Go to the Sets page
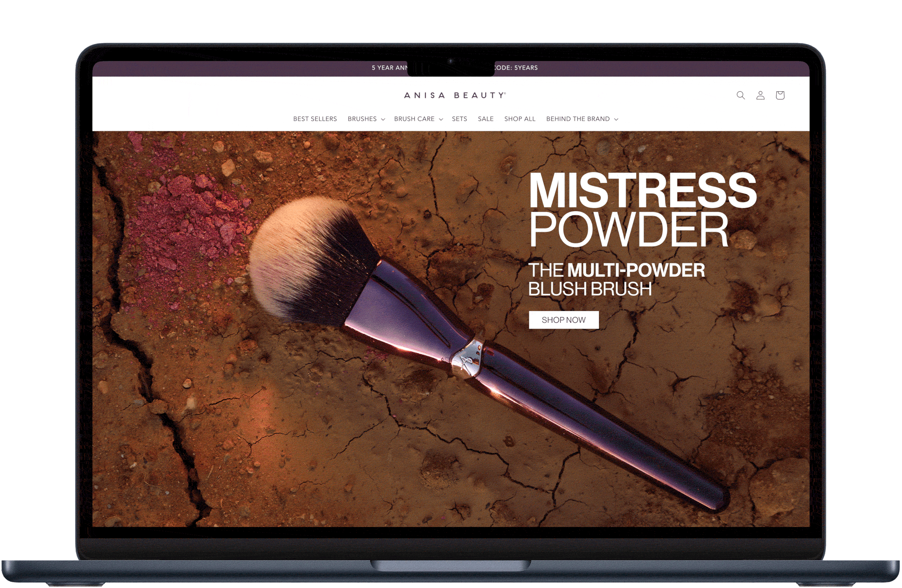 [459, 119]
